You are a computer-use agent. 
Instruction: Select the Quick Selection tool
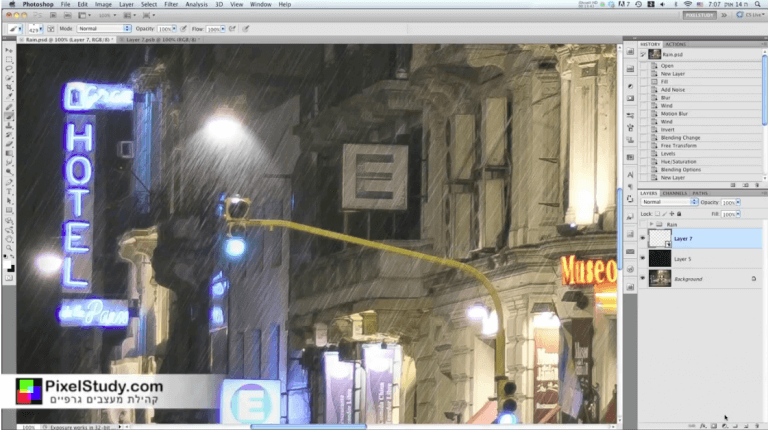[9, 78]
